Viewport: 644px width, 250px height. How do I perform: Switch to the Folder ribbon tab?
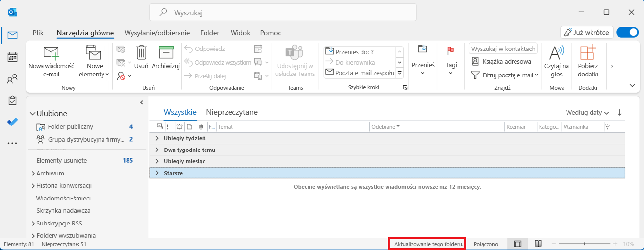(x=210, y=33)
